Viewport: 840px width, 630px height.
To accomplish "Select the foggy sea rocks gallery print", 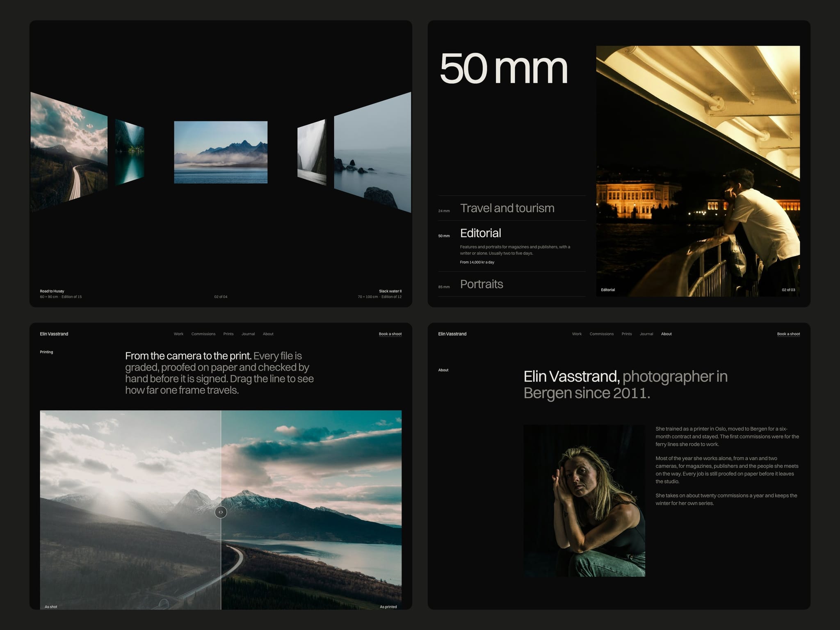I will (x=372, y=152).
